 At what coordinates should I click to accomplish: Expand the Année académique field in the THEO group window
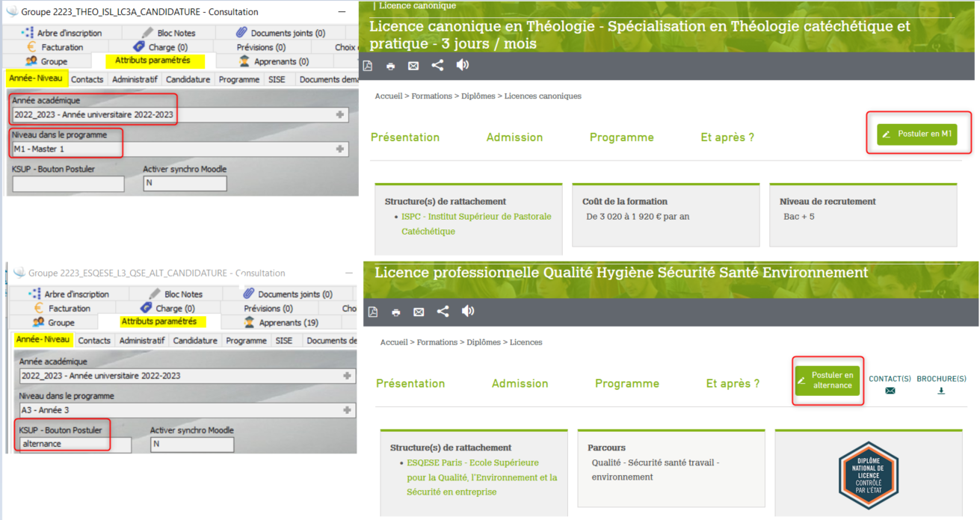[x=340, y=115]
